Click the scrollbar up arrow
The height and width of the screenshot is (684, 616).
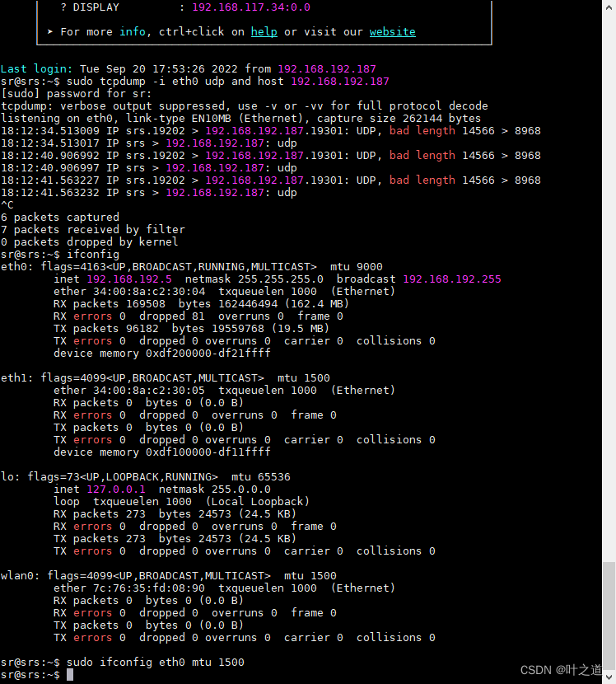[609, 7]
